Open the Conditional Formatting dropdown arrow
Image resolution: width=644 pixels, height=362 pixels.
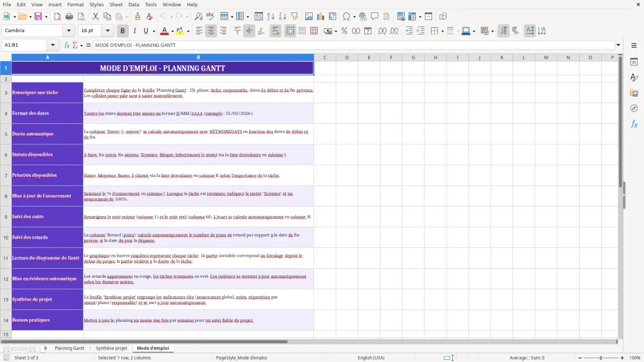click(x=492, y=31)
